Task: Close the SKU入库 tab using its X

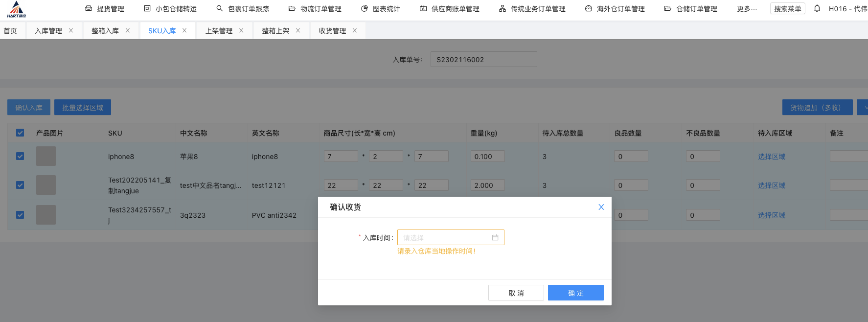Action: 184,30
